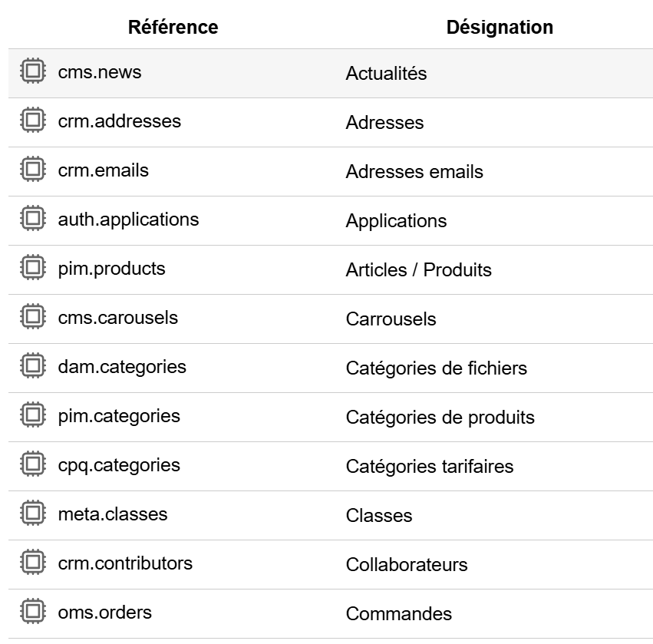Open the crm.contributors reference

click(x=125, y=563)
